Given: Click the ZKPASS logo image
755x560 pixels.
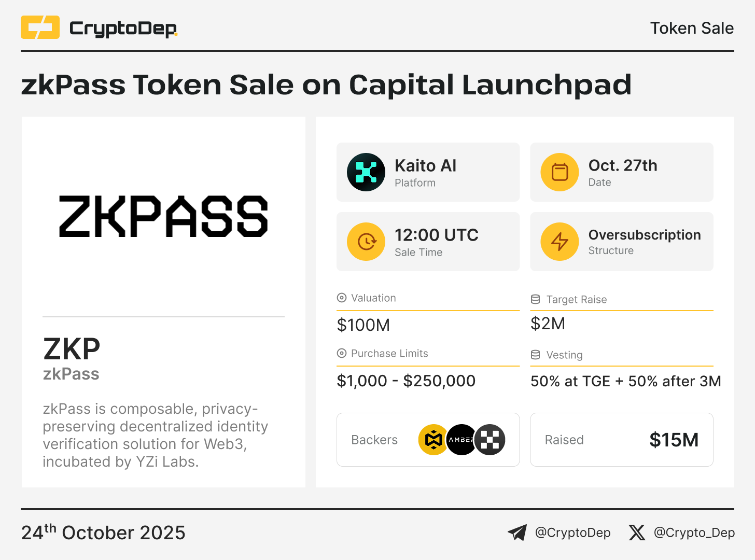Looking at the screenshot, I should pos(163,217).
